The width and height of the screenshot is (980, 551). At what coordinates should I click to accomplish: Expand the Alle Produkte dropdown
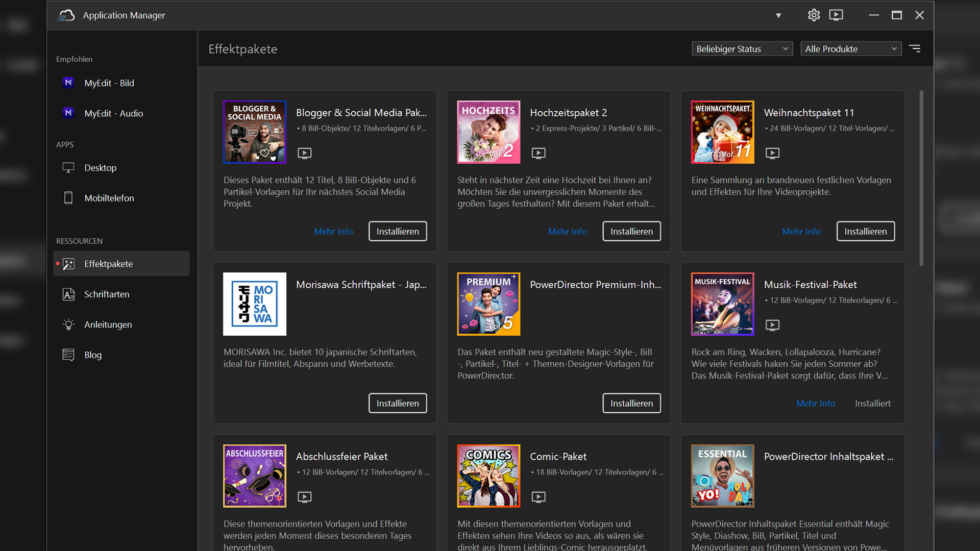[850, 49]
